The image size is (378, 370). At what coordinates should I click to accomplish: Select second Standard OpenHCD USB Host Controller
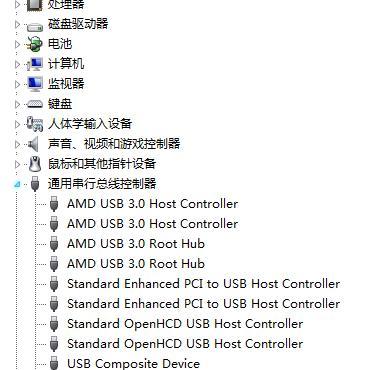pos(185,344)
